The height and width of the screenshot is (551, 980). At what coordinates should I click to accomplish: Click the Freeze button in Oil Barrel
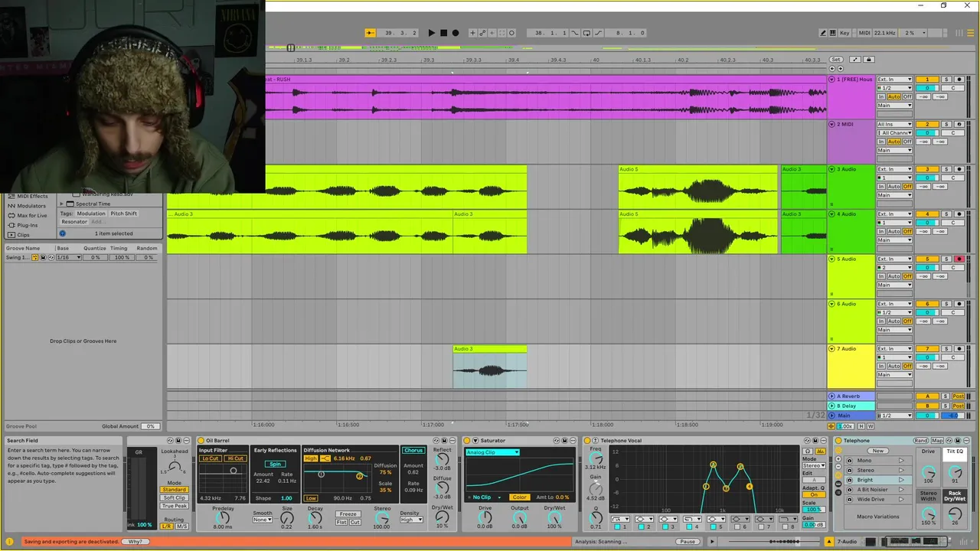(348, 514)
